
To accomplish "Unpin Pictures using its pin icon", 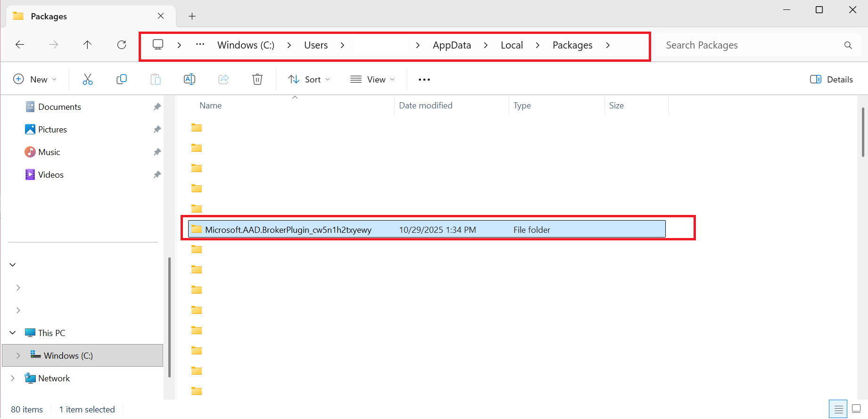I will point(157,130).
